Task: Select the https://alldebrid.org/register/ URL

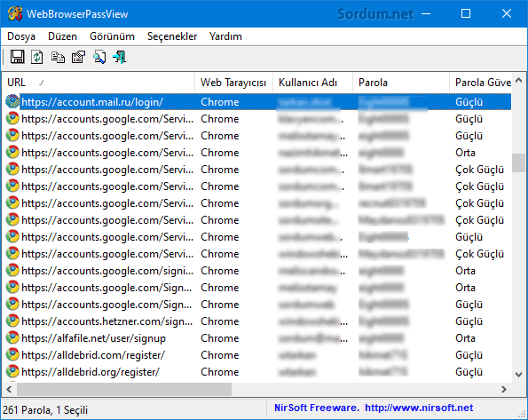Action: (x=91, y=371)
